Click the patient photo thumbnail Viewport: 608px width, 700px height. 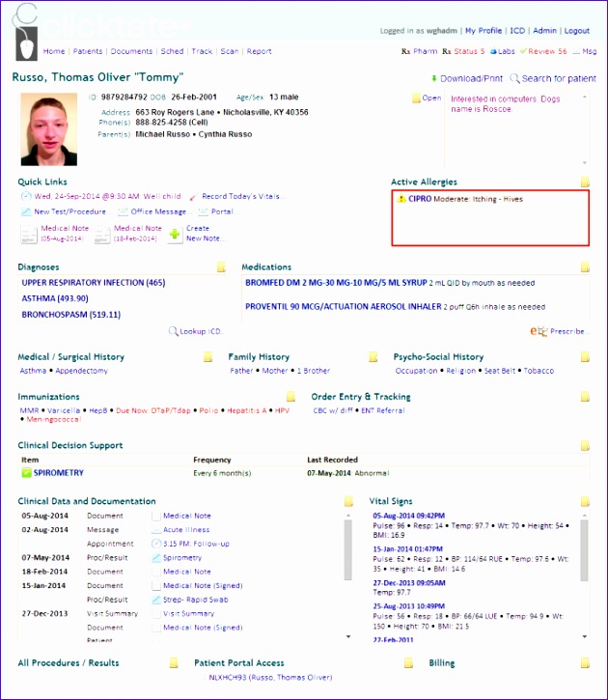[50, 129]
